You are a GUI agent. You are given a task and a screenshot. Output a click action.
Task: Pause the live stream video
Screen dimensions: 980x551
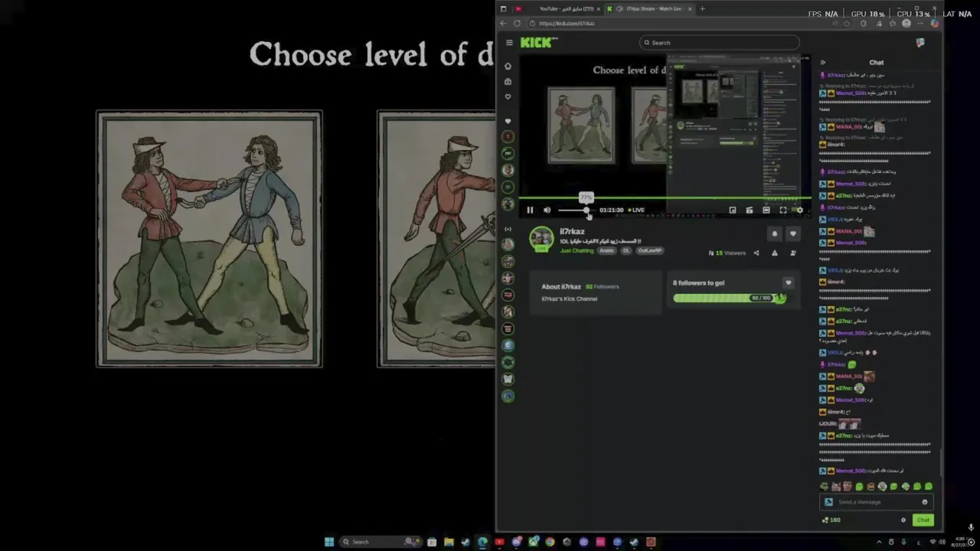coord(530,210)
